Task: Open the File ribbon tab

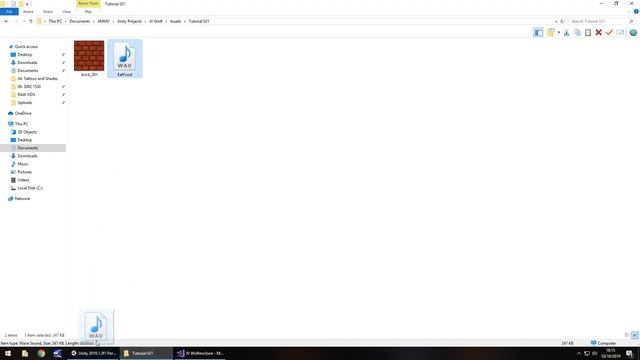Action: (9, 12)
